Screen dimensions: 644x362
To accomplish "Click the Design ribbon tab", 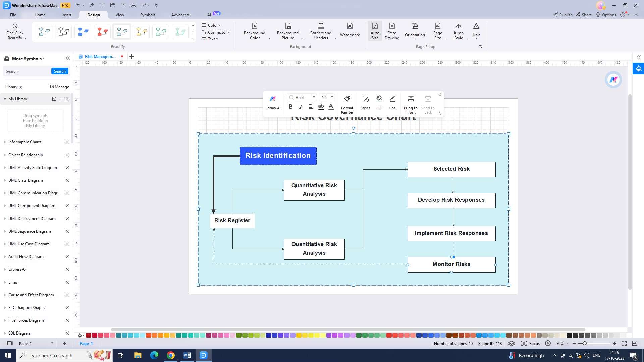I will coord(93,15).
